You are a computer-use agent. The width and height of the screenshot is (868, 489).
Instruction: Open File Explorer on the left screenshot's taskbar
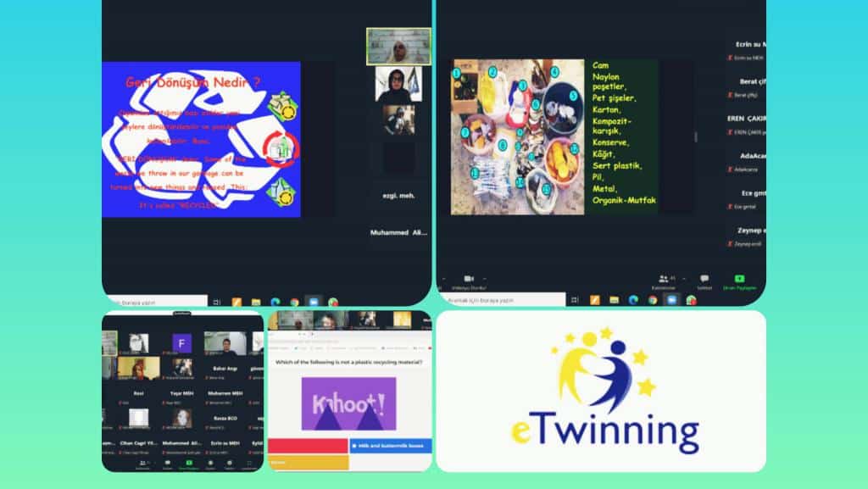[x=256, y=302]
